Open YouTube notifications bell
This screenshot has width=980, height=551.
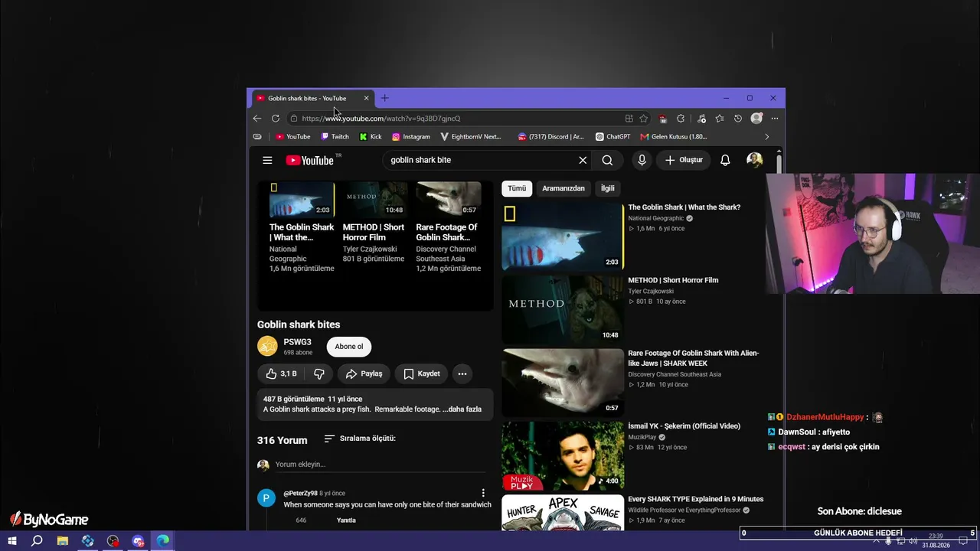[725, 160]
